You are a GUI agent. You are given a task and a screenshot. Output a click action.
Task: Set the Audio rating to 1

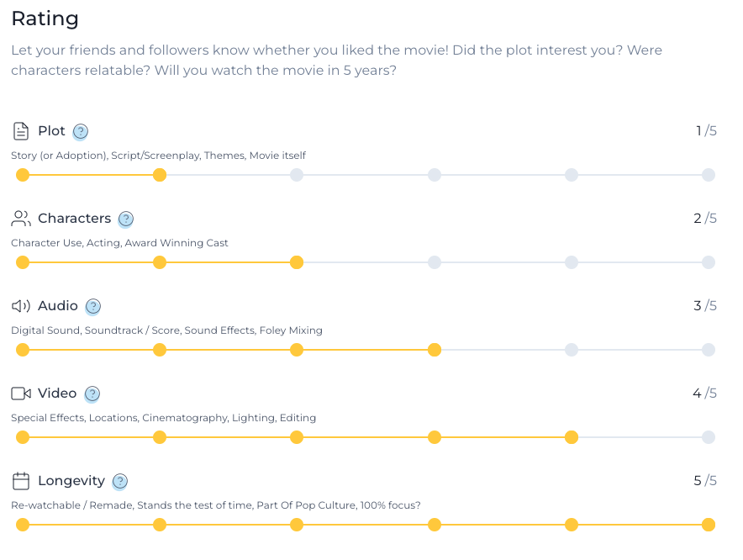[160, 350]
